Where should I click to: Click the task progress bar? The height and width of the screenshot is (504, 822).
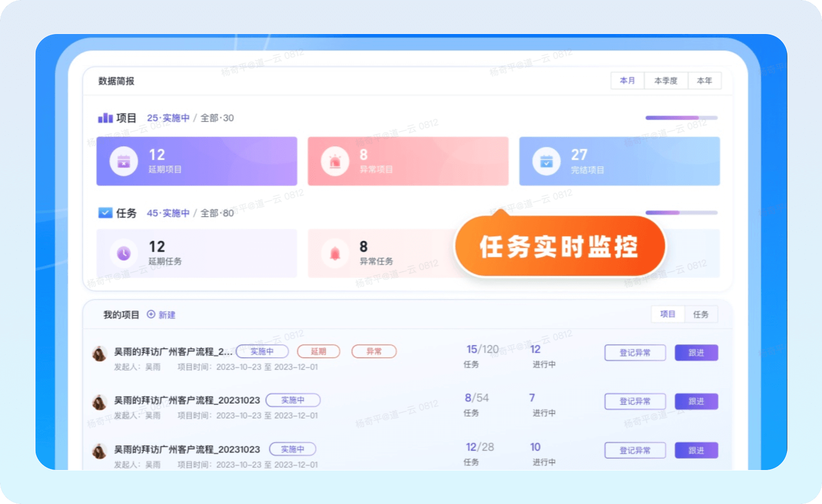coord(681,213)
